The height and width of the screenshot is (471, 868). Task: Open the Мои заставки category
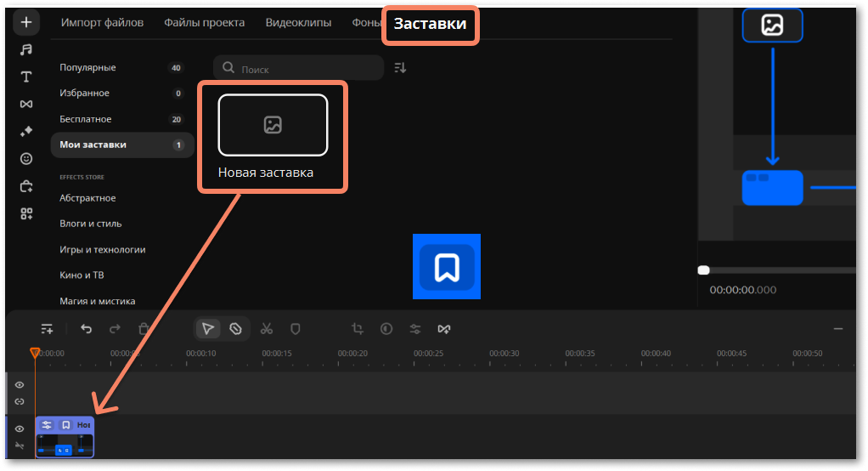tap(93, 145)
